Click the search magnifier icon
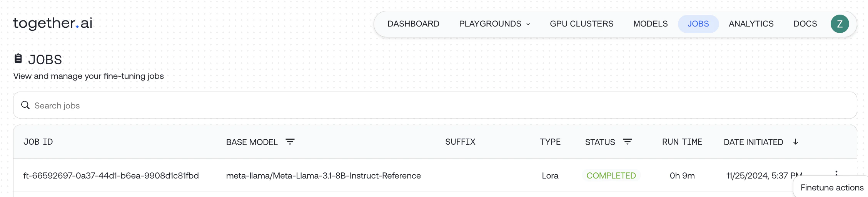This screenshot has width=868, height=197. [25, 105]
